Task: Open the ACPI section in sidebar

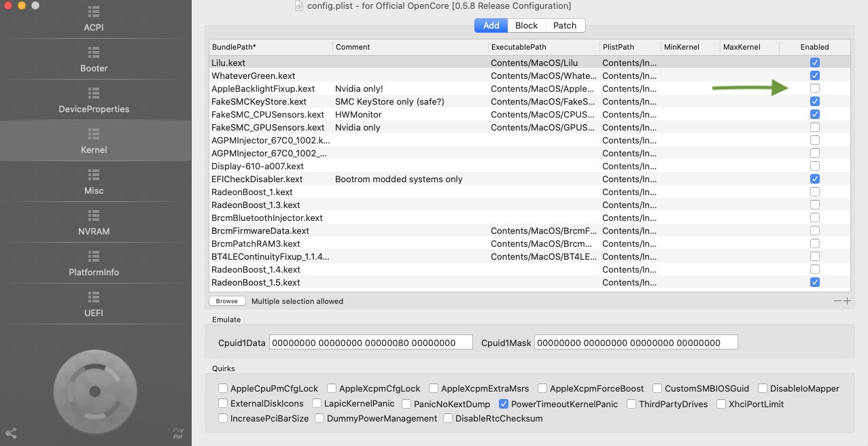Action: pyautogui.click(x=94, y=20)
